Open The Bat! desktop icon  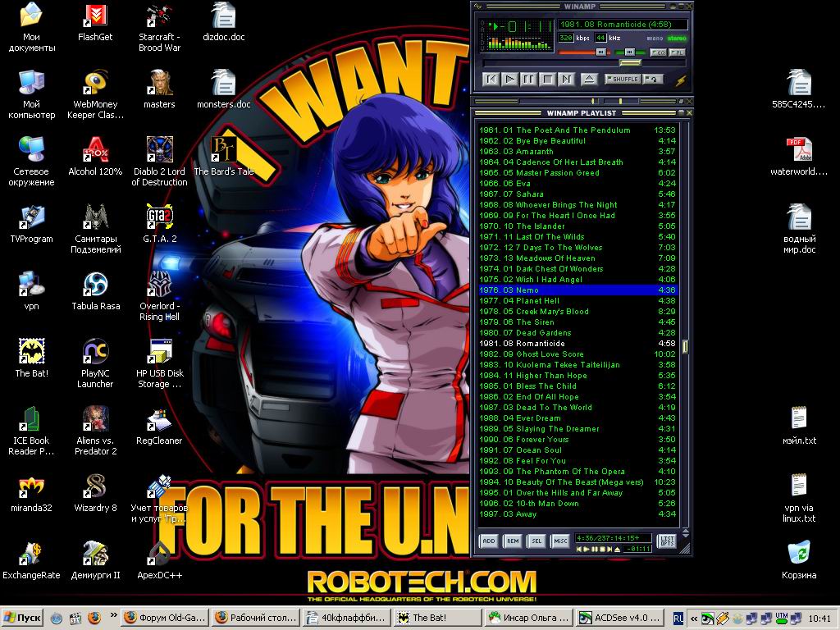(32, 358)
